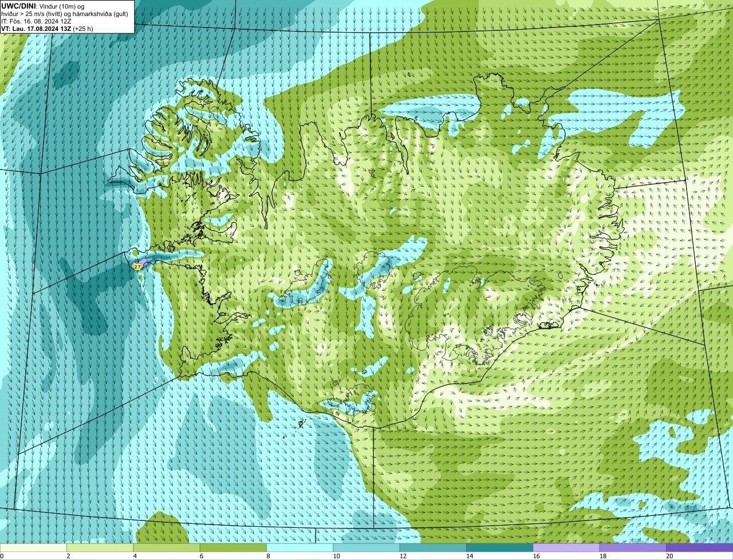Click the legend scale label 14
Viewport: 733px width, 560px height.
coord(470,556)
